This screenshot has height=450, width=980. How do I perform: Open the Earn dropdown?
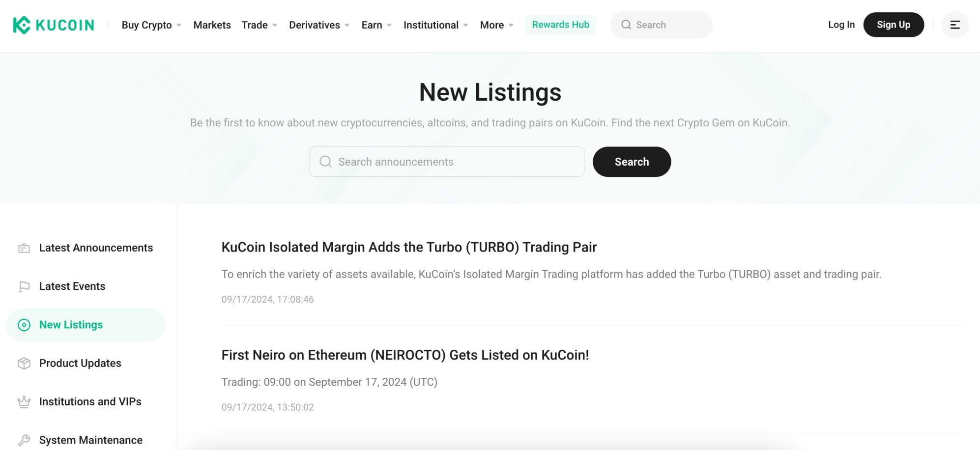(372, 25)
